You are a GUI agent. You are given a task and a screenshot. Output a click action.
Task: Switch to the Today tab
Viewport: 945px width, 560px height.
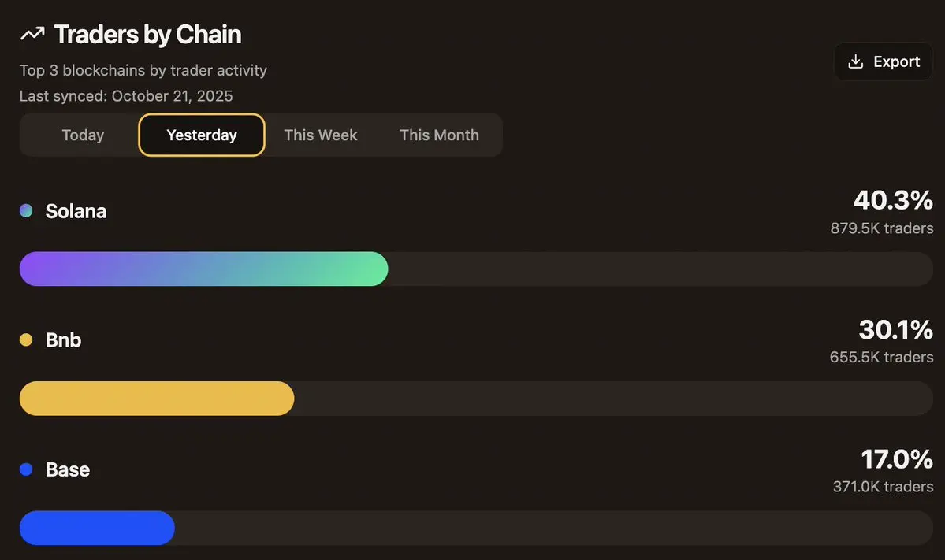(x=84, y=135)
